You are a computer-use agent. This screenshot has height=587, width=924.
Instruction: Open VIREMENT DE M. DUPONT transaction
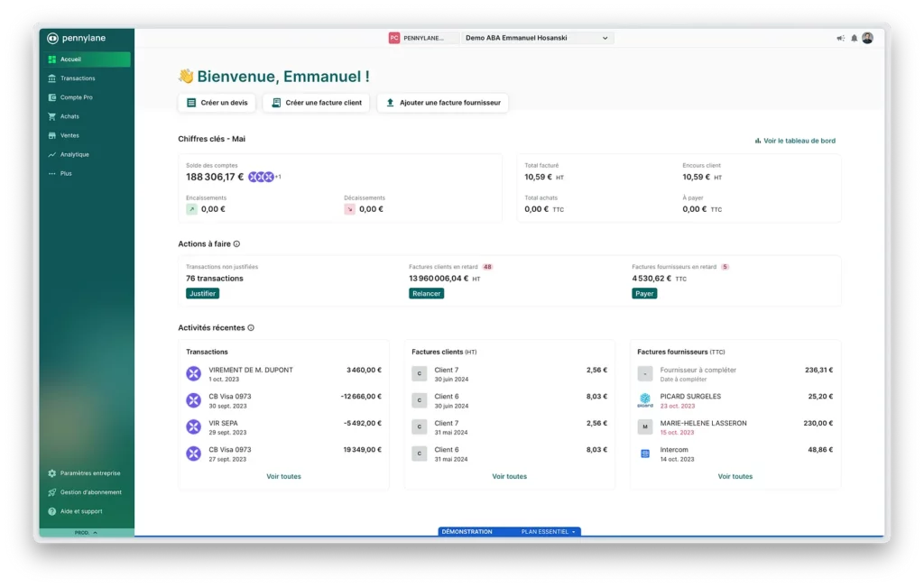pos(283,374)
